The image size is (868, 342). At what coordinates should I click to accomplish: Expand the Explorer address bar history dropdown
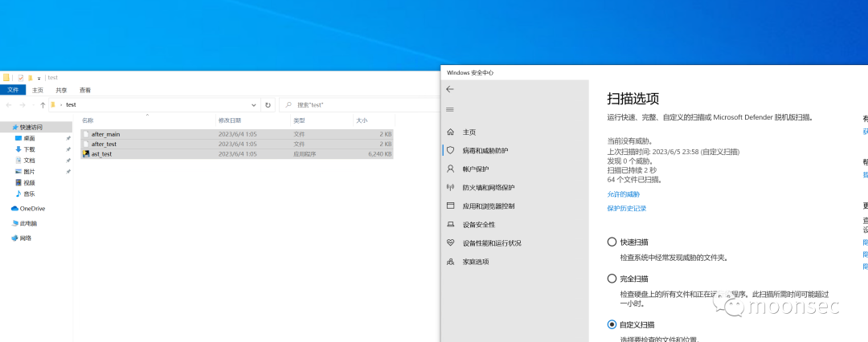[253, 104]
